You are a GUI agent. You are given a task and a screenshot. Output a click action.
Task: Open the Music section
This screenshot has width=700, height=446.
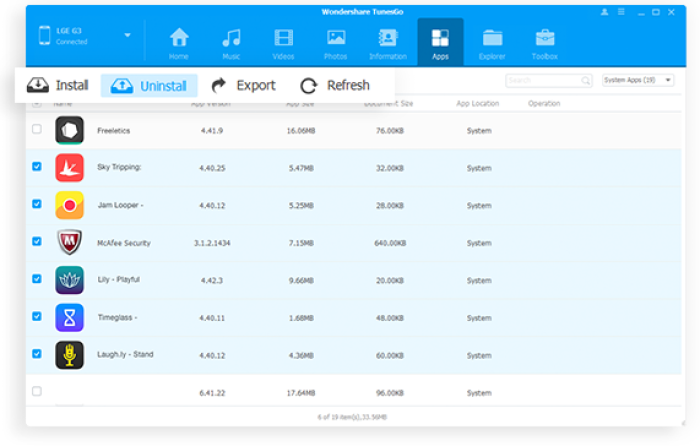(231, 44)
